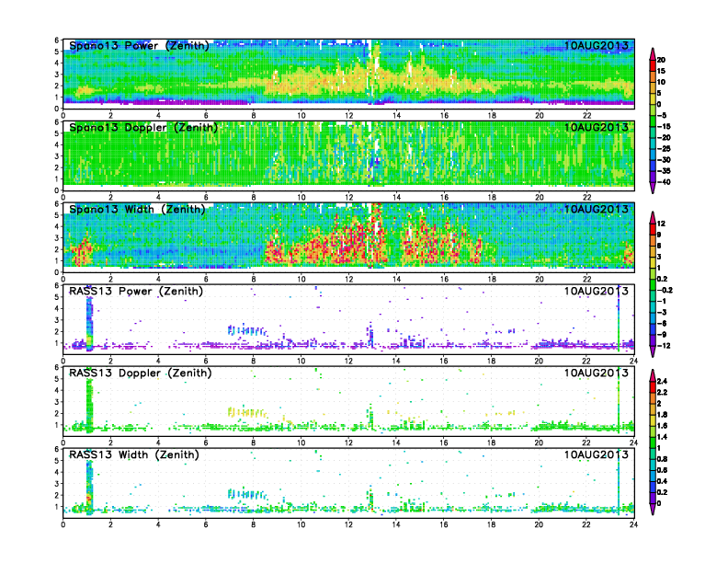The width and height of the screenshot is (728, 563).
Task: Click the 10AUG2013 date in Spano13 Doppler panel
Action: click(x=597, y=127)
